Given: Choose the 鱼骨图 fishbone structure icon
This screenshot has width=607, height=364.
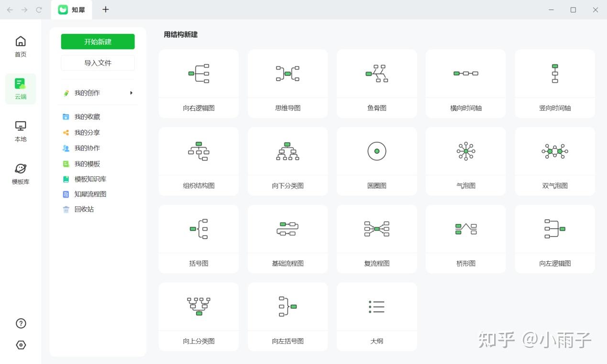Looking at the screenshot, I should (376, 74).
